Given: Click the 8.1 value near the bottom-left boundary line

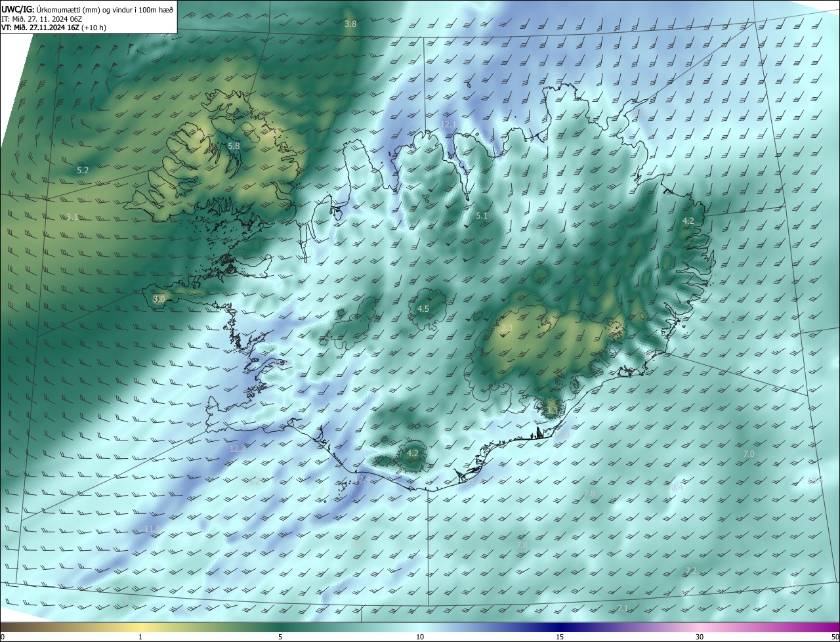Looking at the screenshot, I should [x=130, y=599].
